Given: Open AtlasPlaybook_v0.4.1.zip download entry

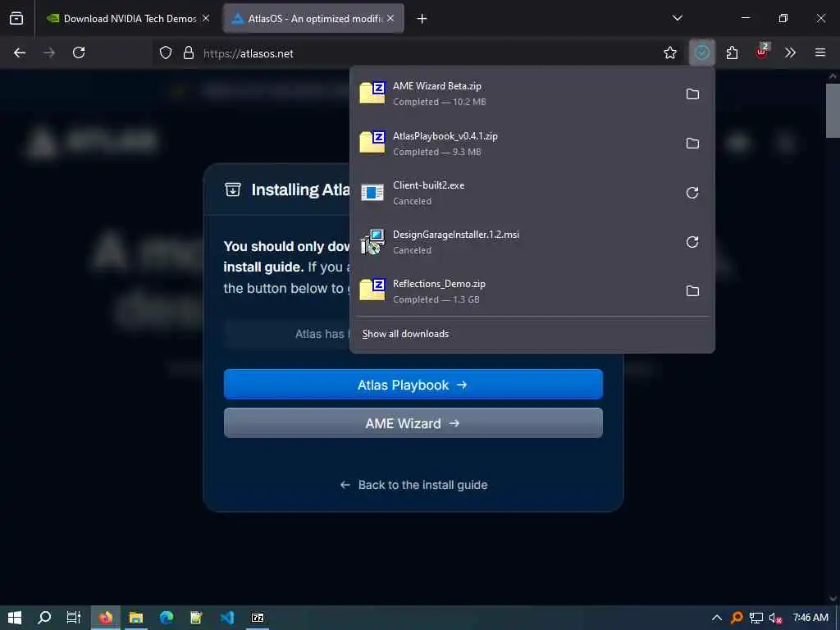Looking at the screenshot, I should [x=532, y=143].
